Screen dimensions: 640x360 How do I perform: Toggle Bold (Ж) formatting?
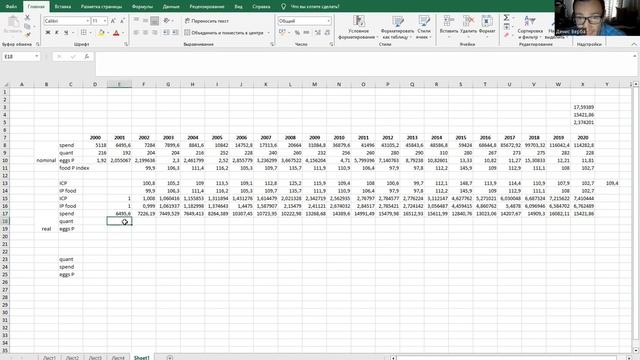48,33
